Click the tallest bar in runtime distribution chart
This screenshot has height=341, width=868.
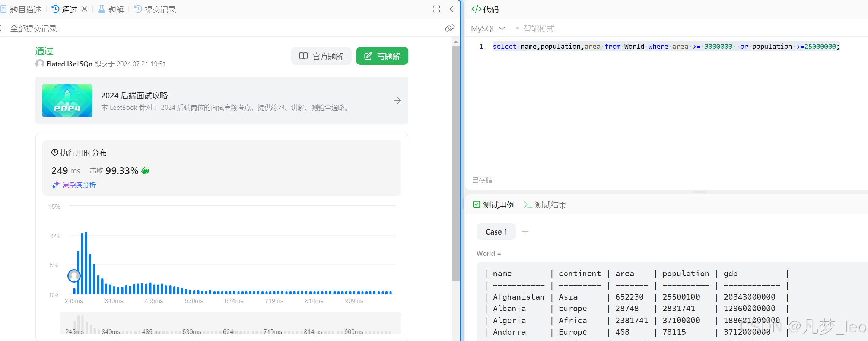pos(86,263)
